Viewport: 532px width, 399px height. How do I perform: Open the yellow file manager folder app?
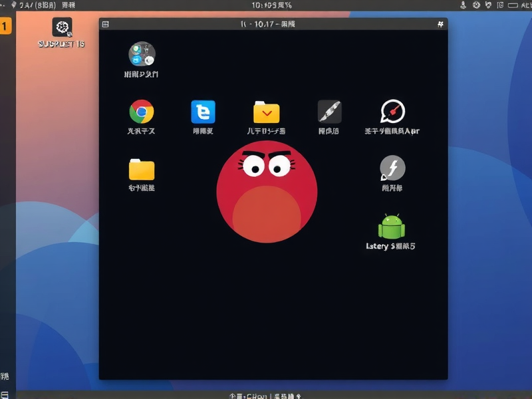(x=266, y=112)
